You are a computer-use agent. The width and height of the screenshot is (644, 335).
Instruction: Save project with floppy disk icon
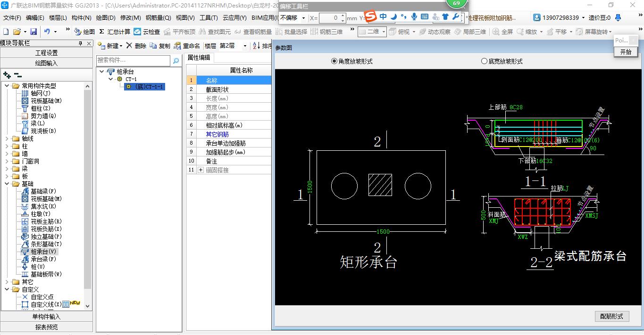33,32
